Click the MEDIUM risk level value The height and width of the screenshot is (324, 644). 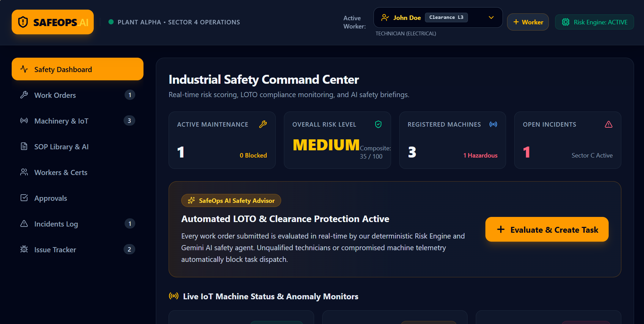[326, 145]
